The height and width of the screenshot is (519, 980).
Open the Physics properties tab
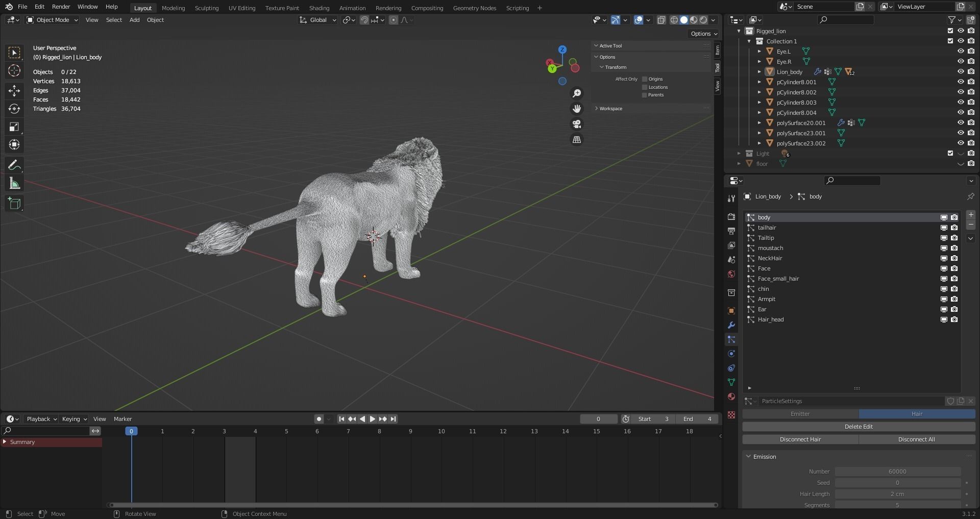point(731,354)
